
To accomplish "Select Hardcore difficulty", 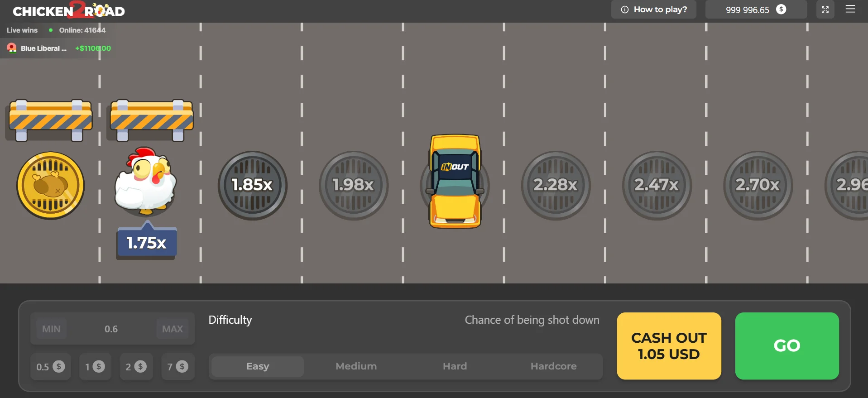I will [x=553, y=366].
